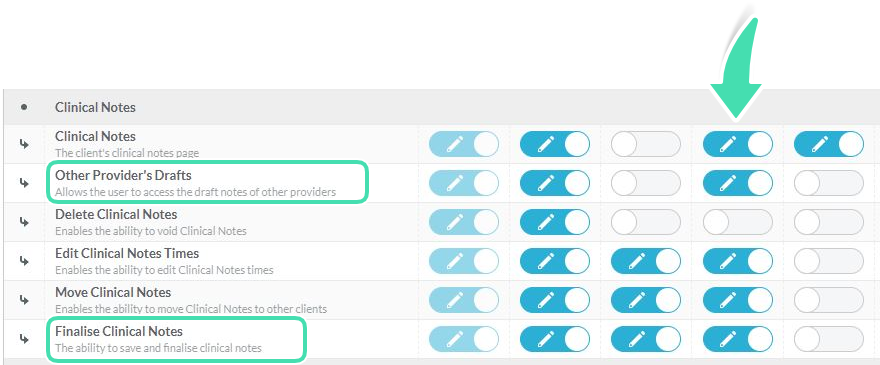
Task: Turn off fifth column Clinical Notes page toggle
Action: point(829,144)
